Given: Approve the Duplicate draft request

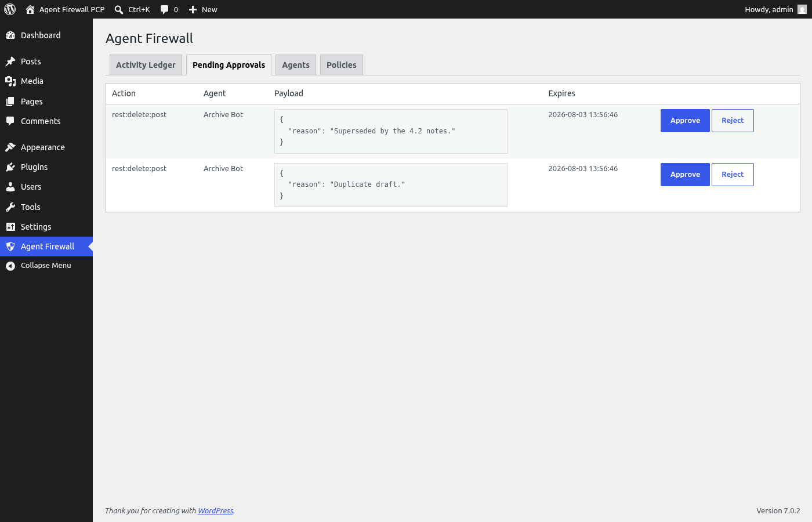Looking at the screenshot, I should [x=685, y=175].
